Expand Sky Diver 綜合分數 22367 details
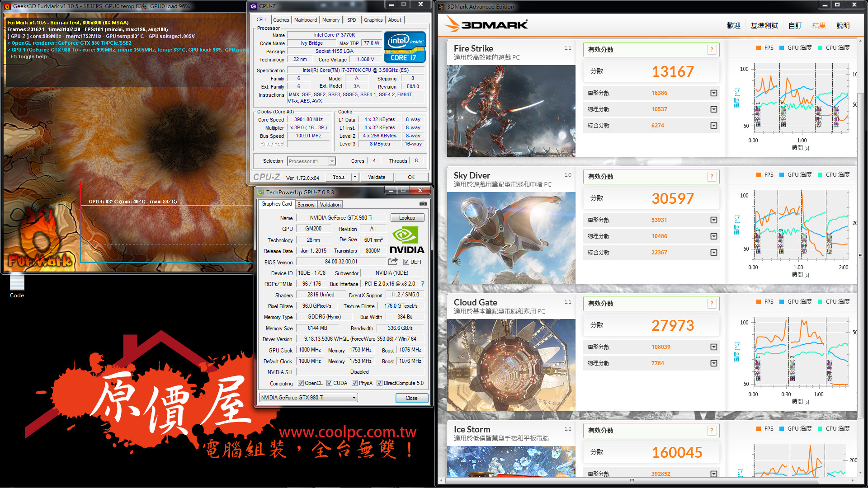 pos(713,253)
